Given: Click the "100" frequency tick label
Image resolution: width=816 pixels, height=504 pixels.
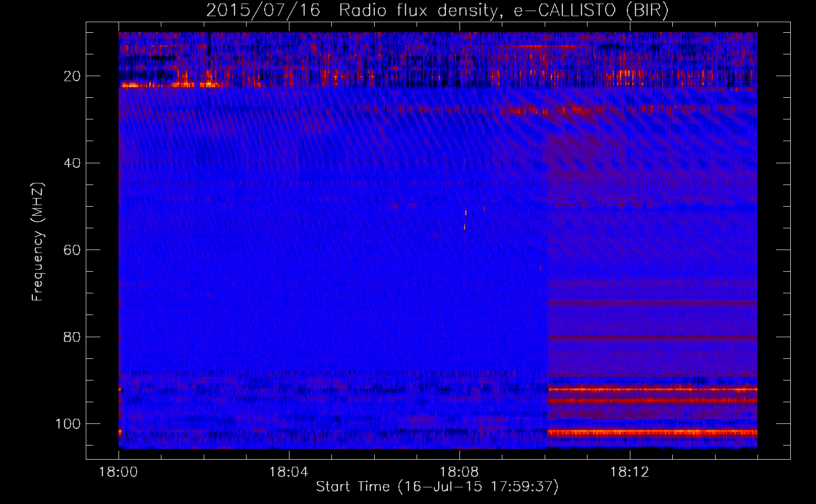Looking at the screenshot, I should 68,424.
